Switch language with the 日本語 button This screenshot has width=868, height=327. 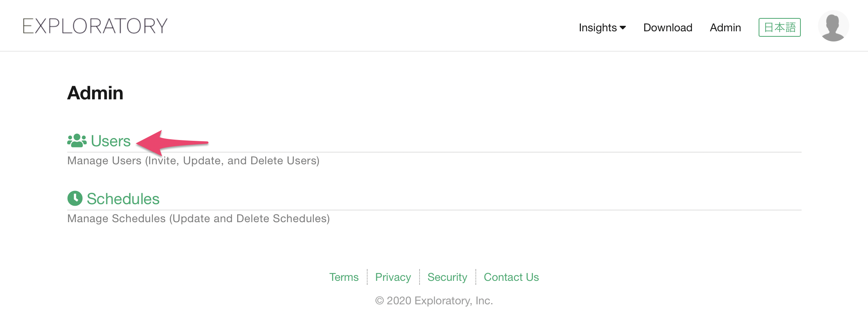pyautogui.click(x=779, y=27)
